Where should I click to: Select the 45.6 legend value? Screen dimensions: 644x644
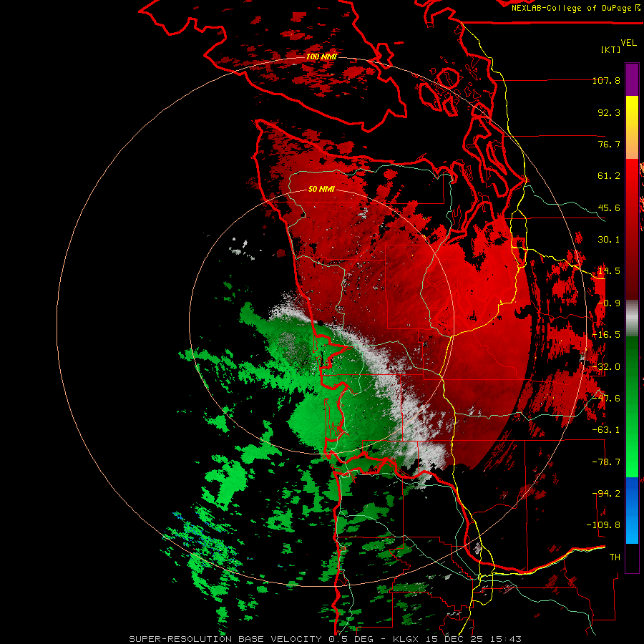[x=609, y=208]
